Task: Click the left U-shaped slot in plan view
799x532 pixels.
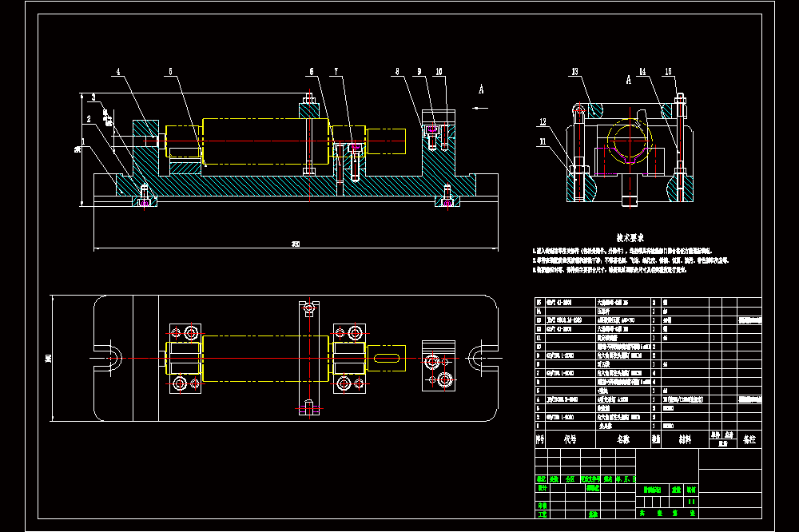Action: [x=108, y=358]
